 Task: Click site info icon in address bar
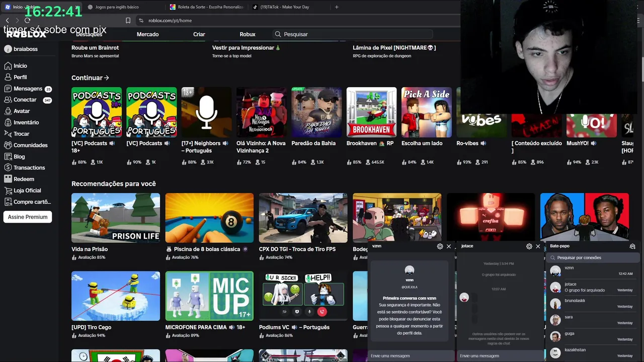(x=141, y=21)
